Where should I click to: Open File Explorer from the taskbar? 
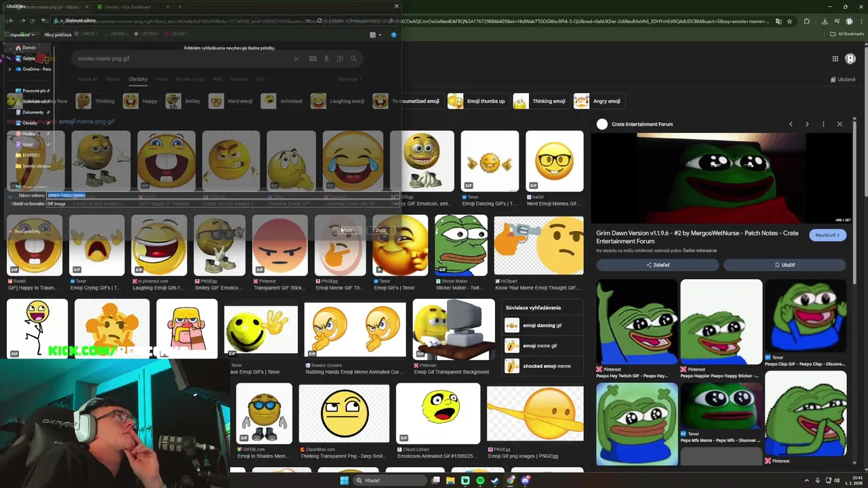[450, 481]
